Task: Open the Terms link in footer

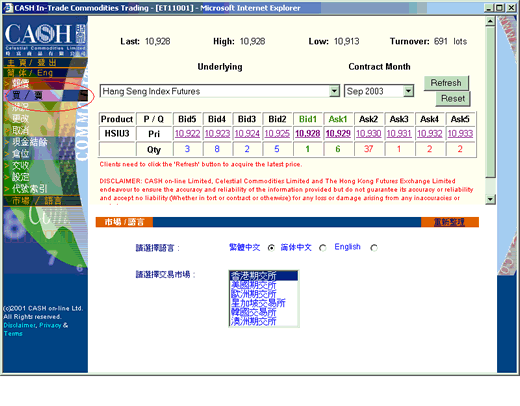Action: (13, 333)
